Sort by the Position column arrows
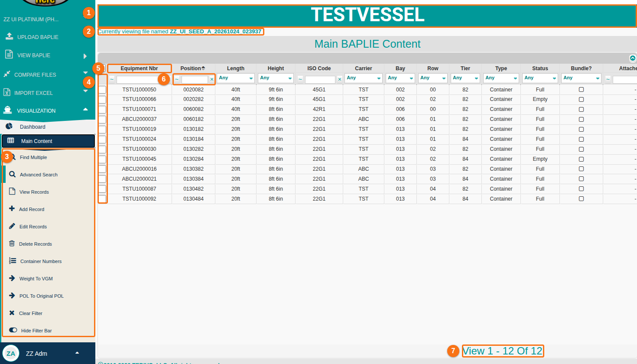 point(203,68)
